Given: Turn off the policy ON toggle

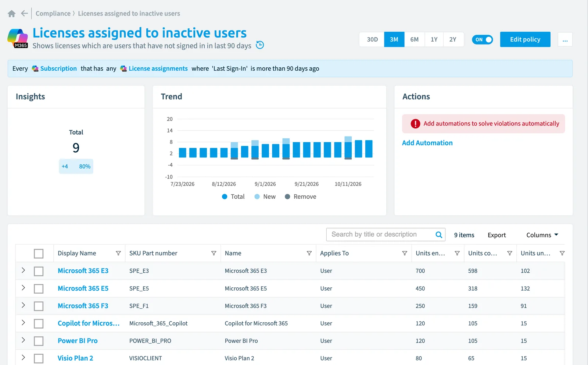Looking at the screenshot, I should click(482, 39).
